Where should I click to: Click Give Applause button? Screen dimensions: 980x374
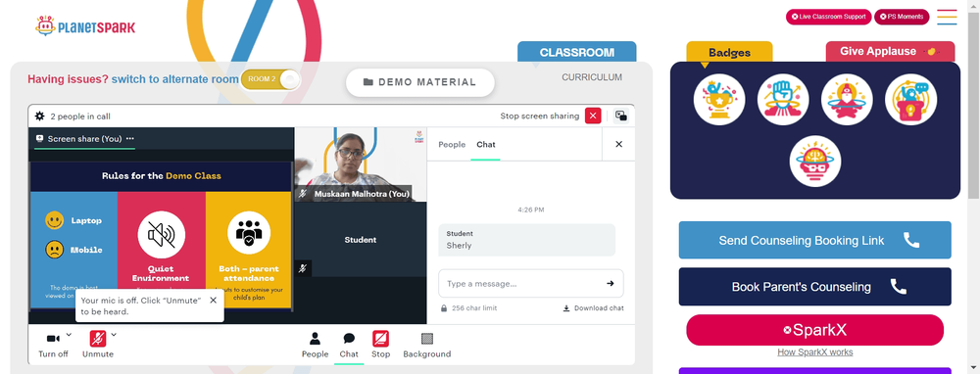[x=890, y=52]
